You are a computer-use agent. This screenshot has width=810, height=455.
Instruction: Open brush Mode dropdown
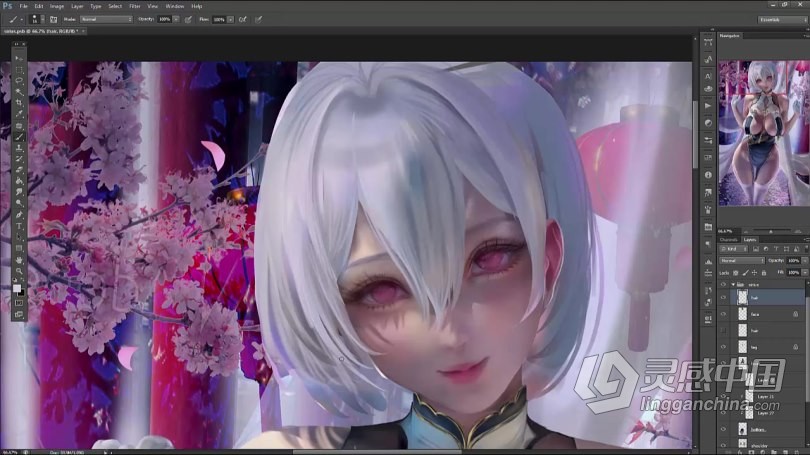[106, 19]
